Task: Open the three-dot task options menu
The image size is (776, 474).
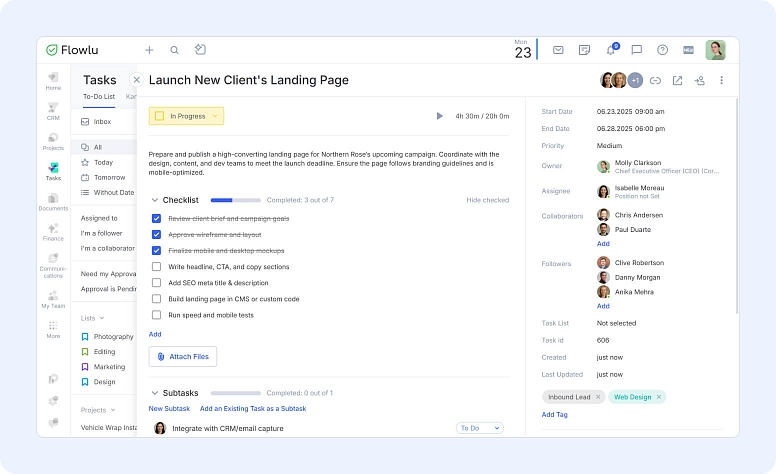Action: point(721,80)
